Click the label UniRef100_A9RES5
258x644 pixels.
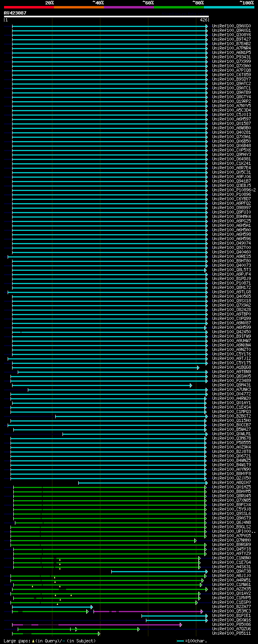[231, 257]
